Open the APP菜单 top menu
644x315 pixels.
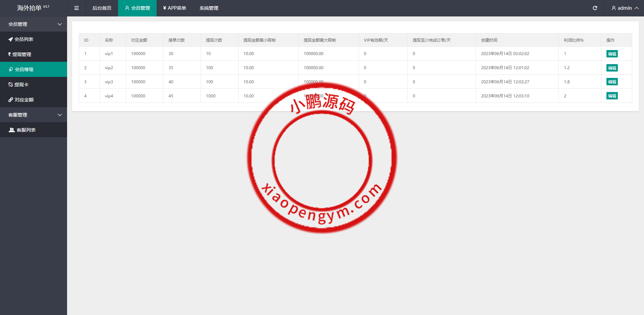click(x=174, y=8)
